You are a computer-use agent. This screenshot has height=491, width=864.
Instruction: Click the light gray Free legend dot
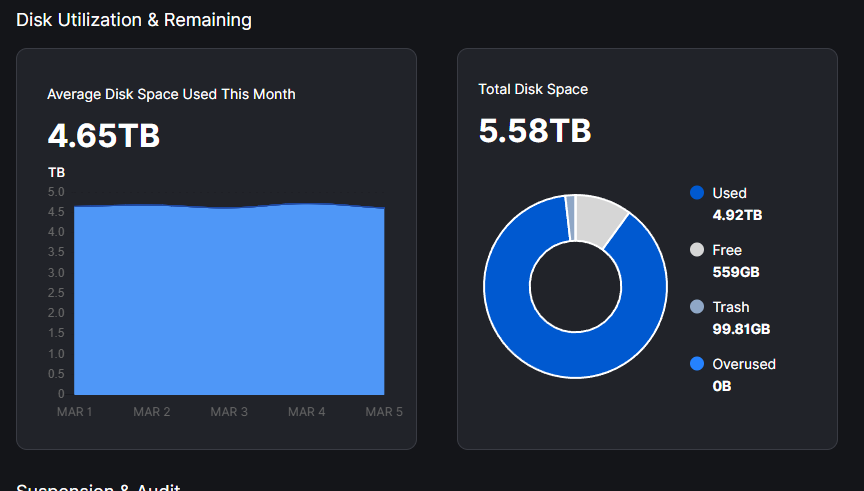click(697, 250)
